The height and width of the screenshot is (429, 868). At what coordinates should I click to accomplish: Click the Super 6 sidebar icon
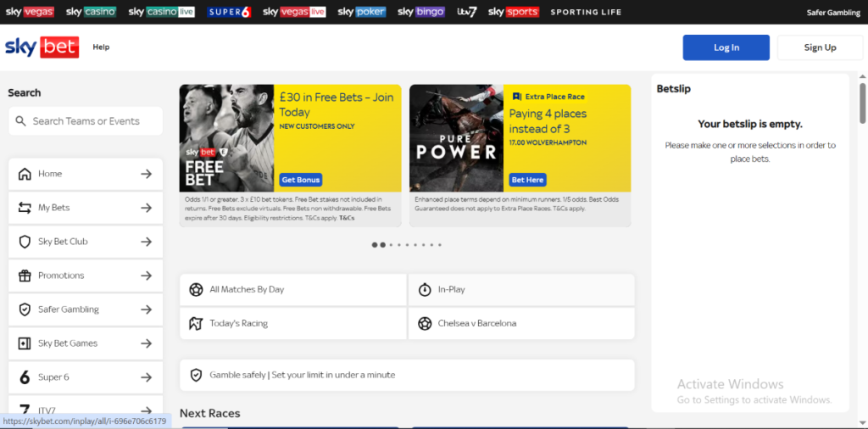click(x=25, y=377)
